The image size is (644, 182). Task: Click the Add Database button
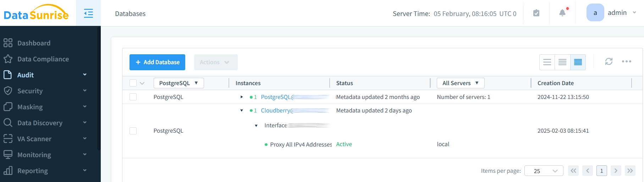click(157, 62)
